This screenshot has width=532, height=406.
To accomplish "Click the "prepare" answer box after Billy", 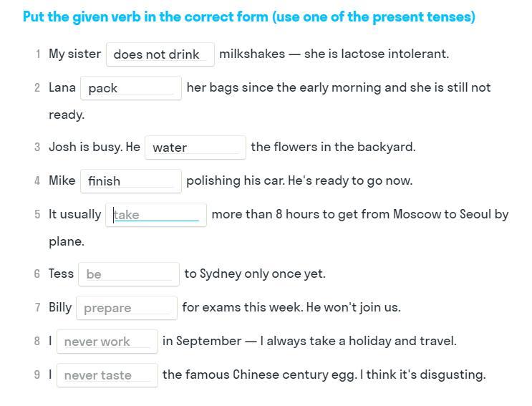I will coord(126,308).
